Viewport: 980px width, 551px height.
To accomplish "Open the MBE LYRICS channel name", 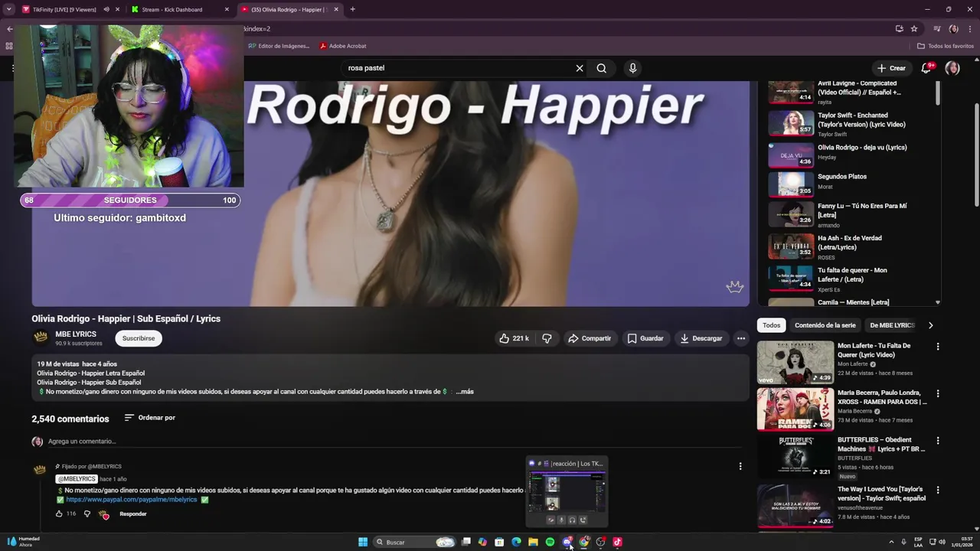I will pos(76,334).
